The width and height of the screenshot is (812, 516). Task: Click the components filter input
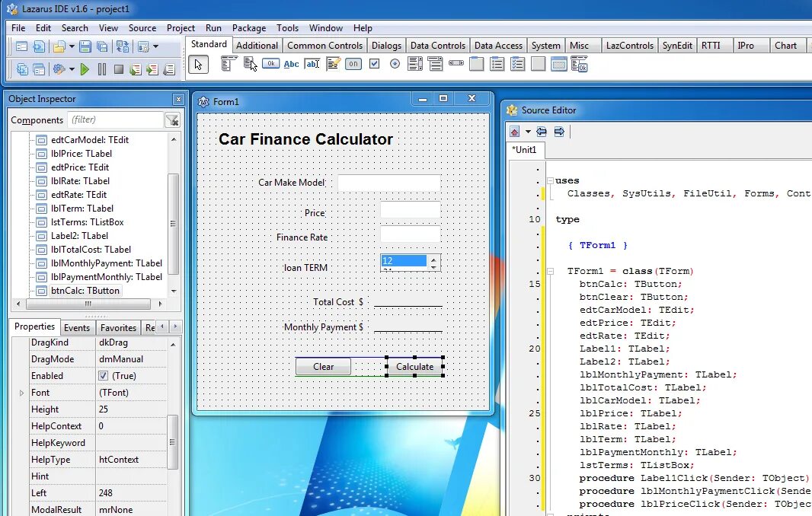coord(116,120)
